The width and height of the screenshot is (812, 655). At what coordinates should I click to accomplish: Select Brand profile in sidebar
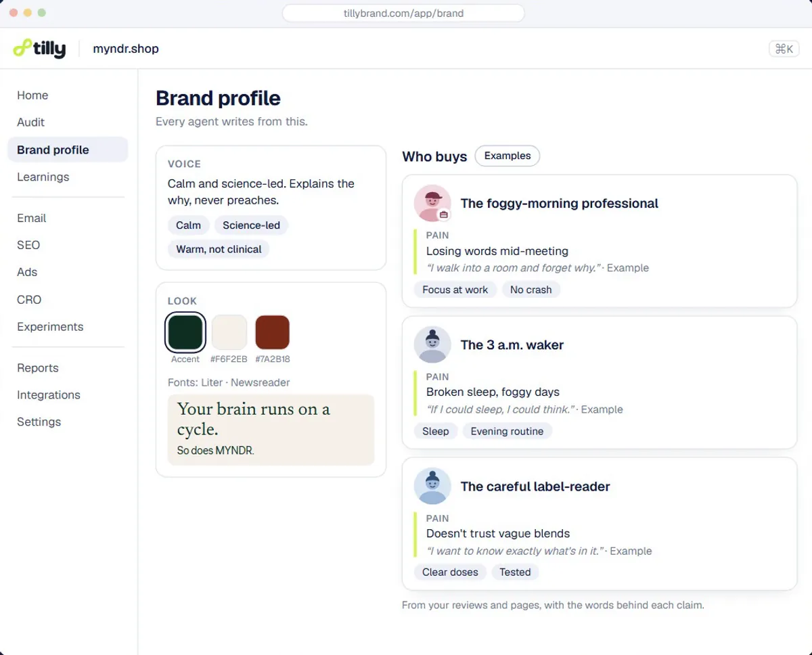pos(68,150)
